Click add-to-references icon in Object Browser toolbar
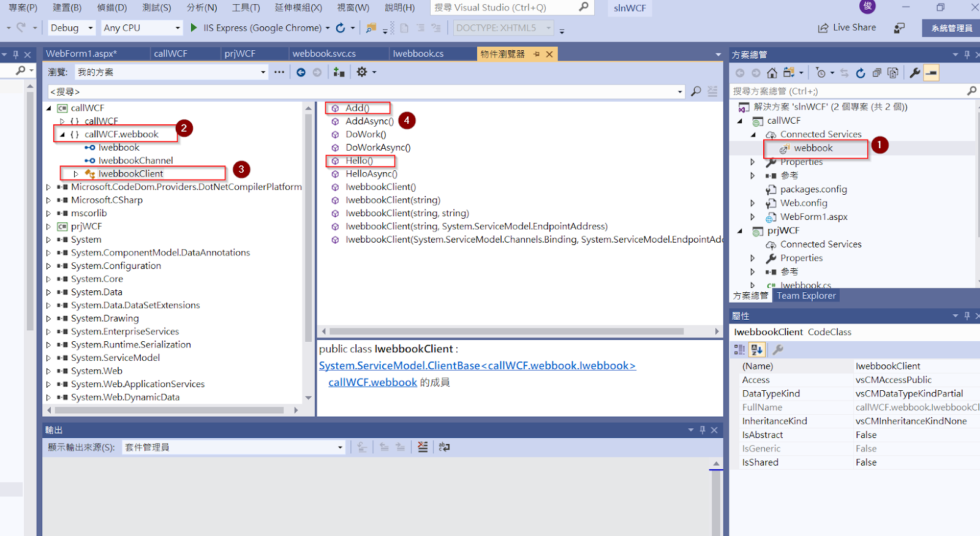Image resolution: width=980 pixels, height=536 pixels. tap(339, 72)
